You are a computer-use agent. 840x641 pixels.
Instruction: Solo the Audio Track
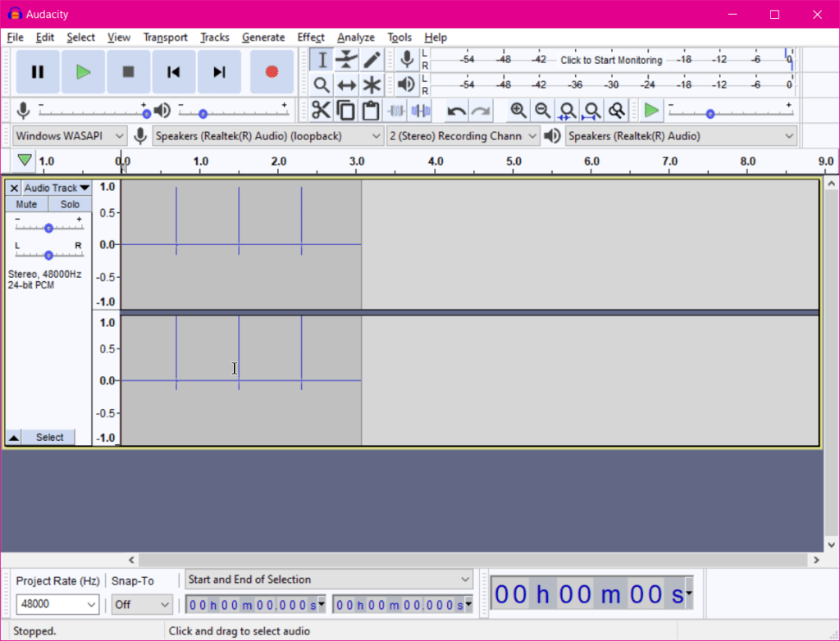(70, 204)
